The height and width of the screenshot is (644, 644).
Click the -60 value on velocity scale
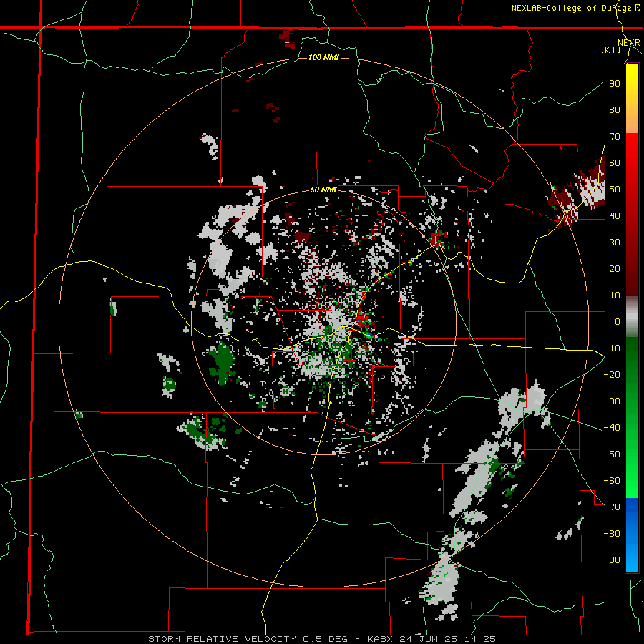pos(612,481)
